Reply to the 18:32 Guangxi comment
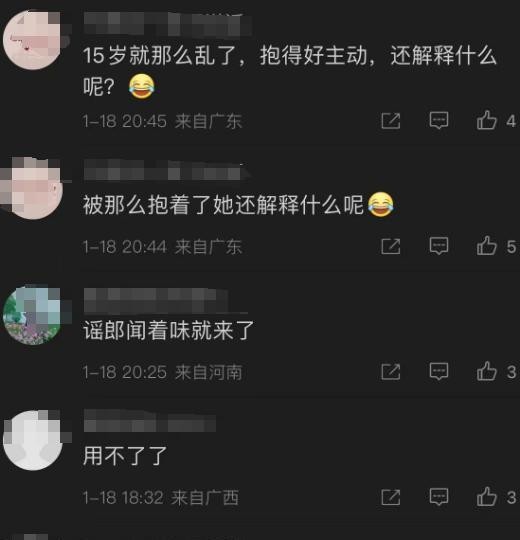Screen dimensions: 520x540 click(439, 497)
